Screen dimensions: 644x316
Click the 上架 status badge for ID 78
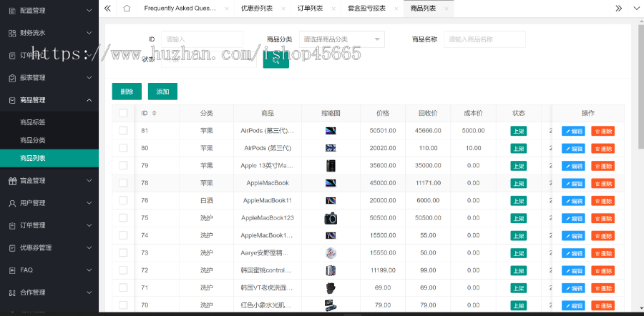coord(519,184)
